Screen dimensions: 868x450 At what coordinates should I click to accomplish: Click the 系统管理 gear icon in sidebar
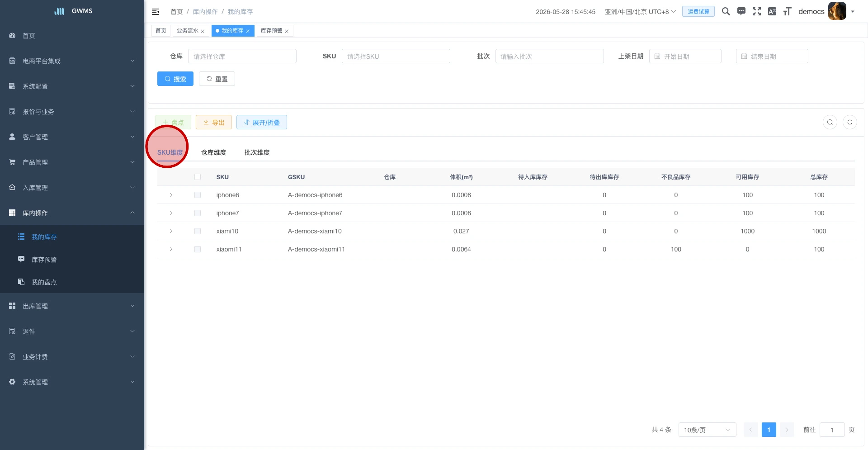[x=12, y=382]
